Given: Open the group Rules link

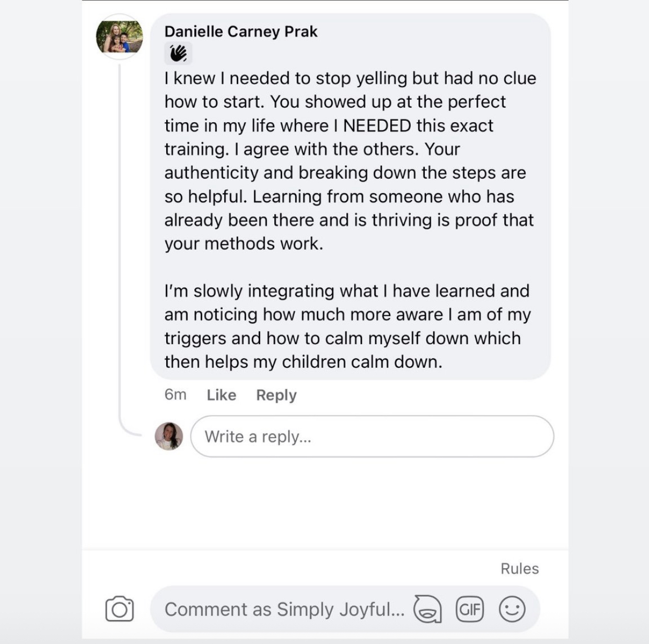Looking at the screenshot, I should tap(519, 568).
